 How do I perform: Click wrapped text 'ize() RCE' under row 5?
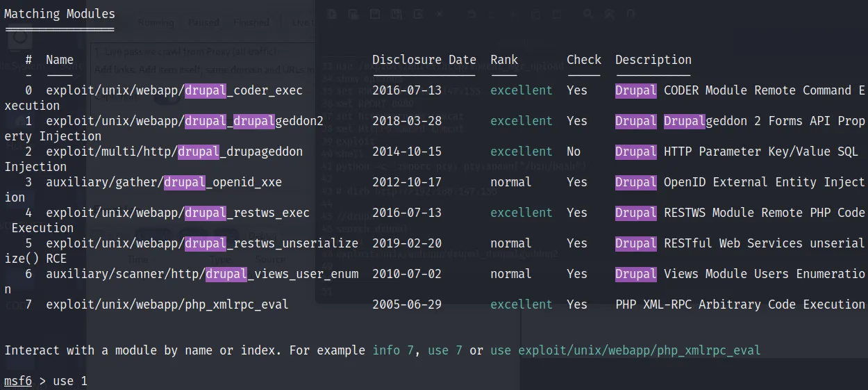tap(35, 259)
